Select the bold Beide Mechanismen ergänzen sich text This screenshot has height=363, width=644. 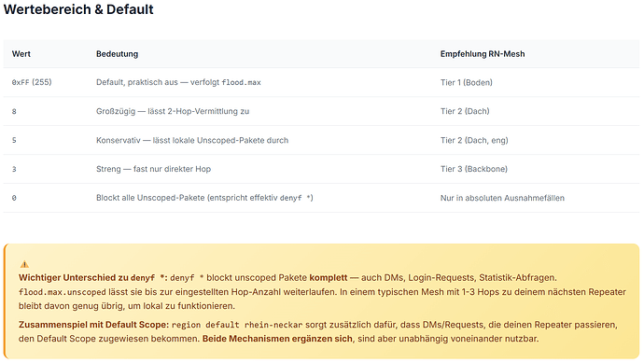tap(277, 339)
